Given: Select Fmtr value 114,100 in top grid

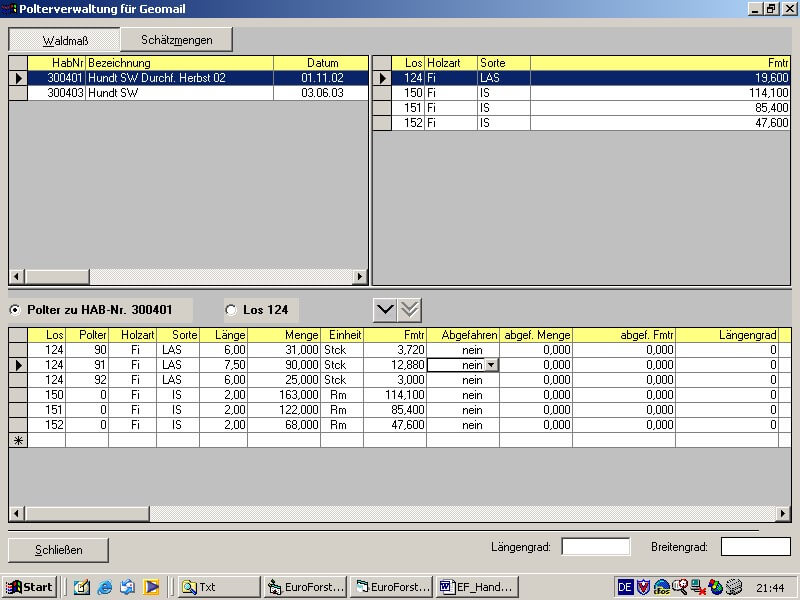Looking at the screenshot, I should pyautogui.click(x=660, y=93).
